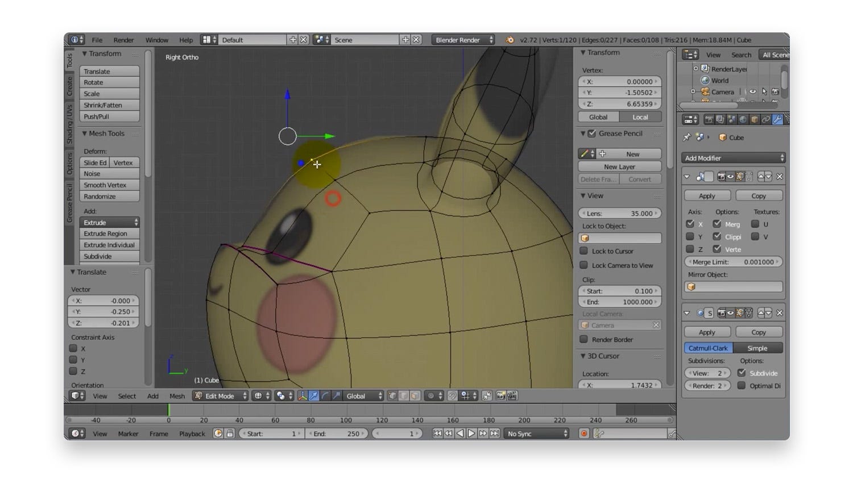The height and width of the screenshot is (504, 853).
Task: Toggle use preview range clock icon
Action: 218,434
